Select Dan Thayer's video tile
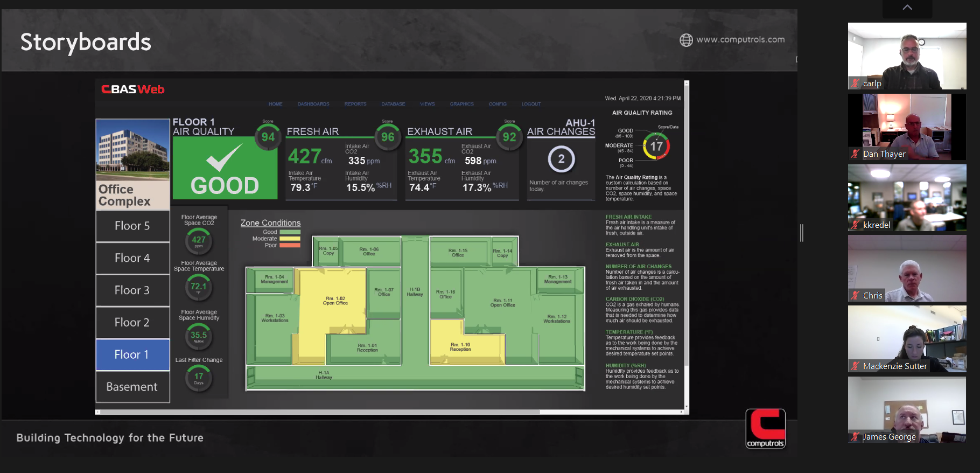The height and width of the screenshot is (473, 980). [x=907, y=127]
